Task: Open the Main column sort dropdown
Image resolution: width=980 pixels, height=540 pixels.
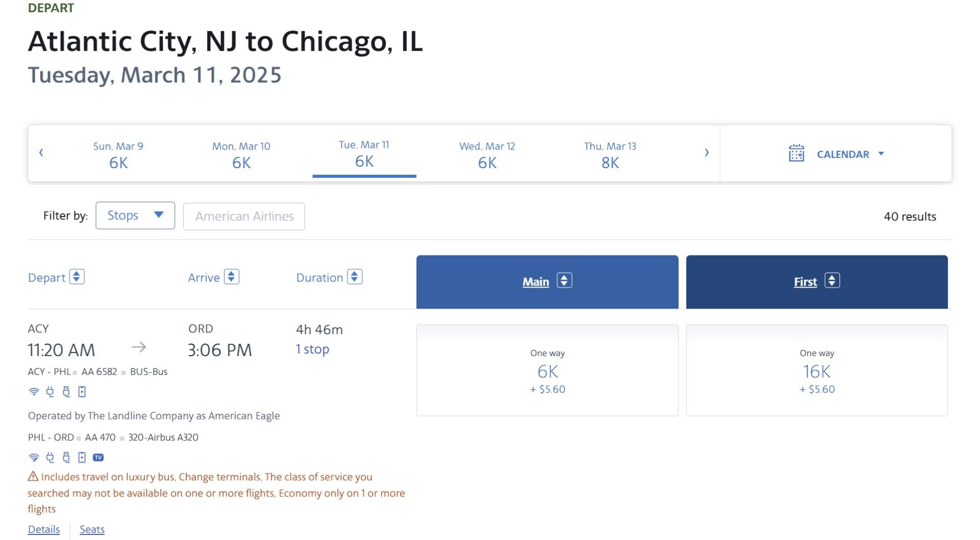Action: pos(564,280)
